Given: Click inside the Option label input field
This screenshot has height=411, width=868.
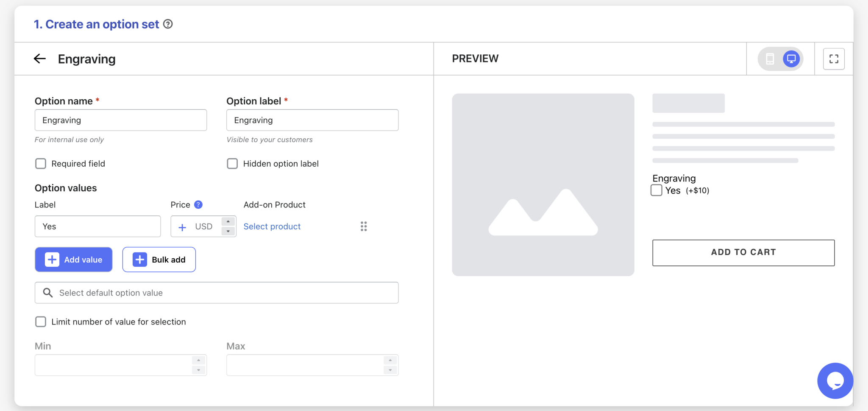Looking at the screenshot, I should point(312,120).
